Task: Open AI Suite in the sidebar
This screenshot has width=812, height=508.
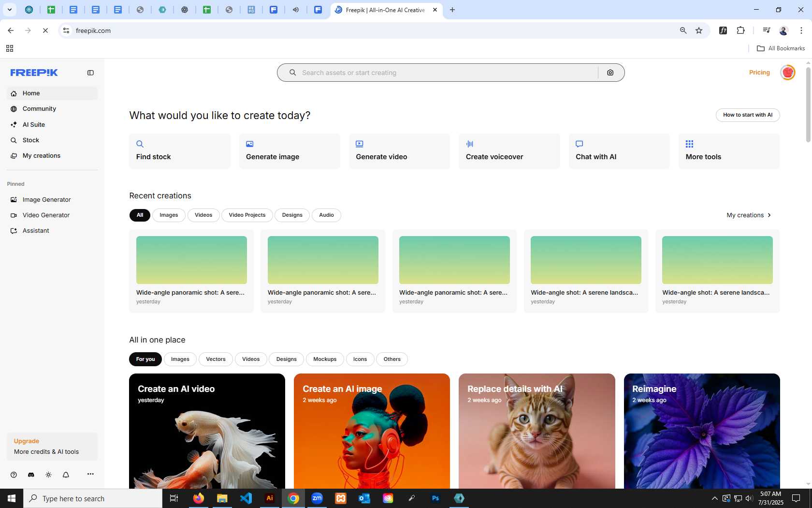Action: (52, 124)
